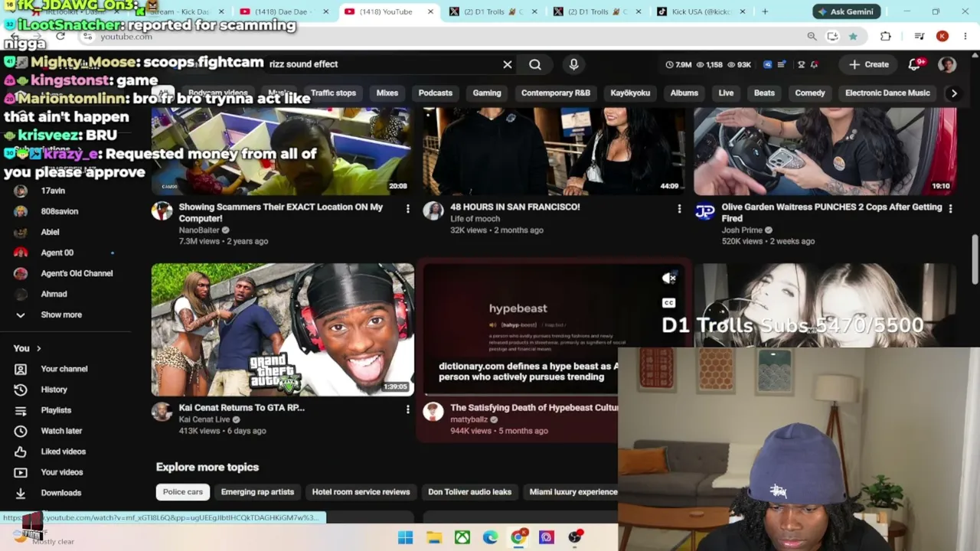Select the Mixes filter chip

coord(387,93)
